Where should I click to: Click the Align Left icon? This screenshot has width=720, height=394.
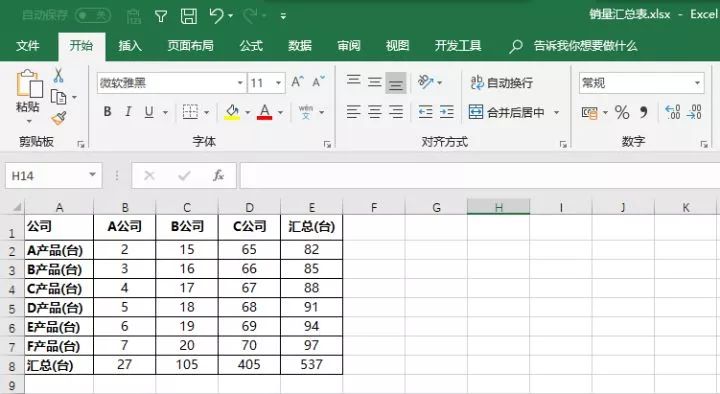pyautogui.click(x=354, y=112)
